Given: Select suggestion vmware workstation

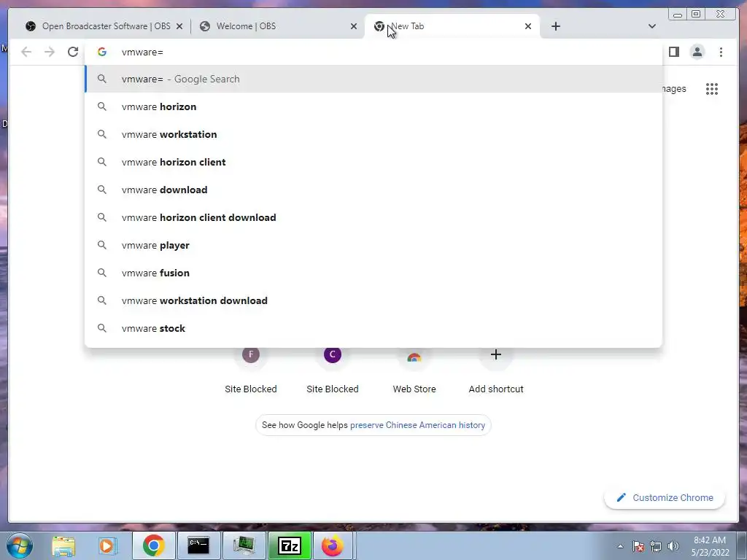Looking at the screenshot, I should click(373, 134).
